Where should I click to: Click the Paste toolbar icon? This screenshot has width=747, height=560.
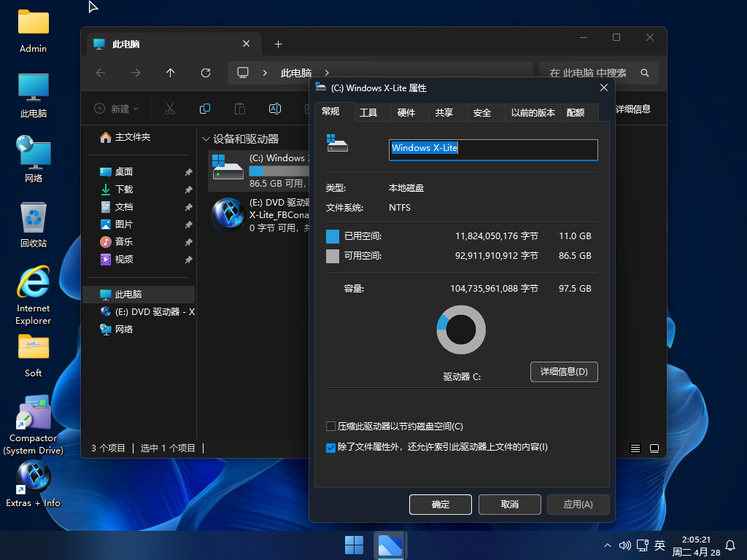click(x=240, y=109)
